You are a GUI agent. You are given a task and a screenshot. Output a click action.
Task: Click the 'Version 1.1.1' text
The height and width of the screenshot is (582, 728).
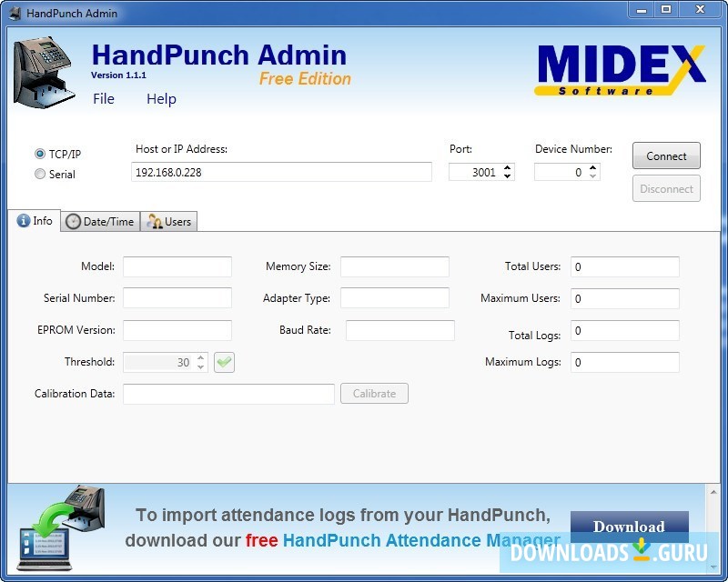[118, 75]
